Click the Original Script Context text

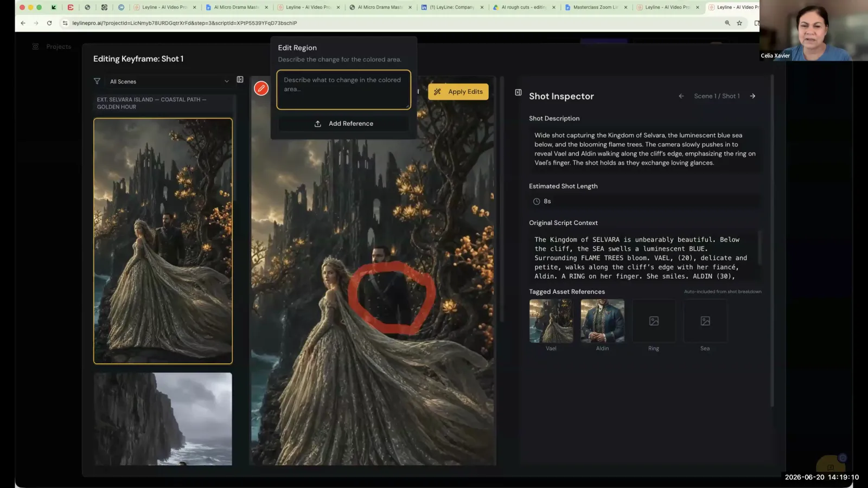[641, 258]
